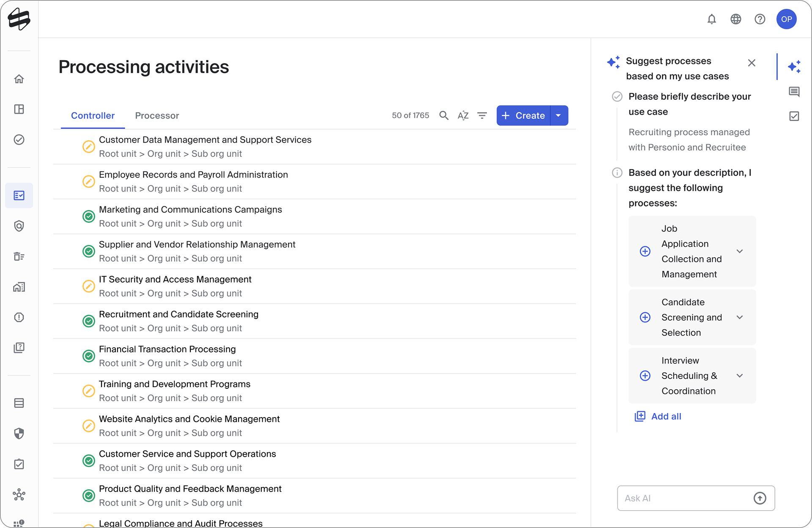Open the language globe icon

(x=736, y=19)
